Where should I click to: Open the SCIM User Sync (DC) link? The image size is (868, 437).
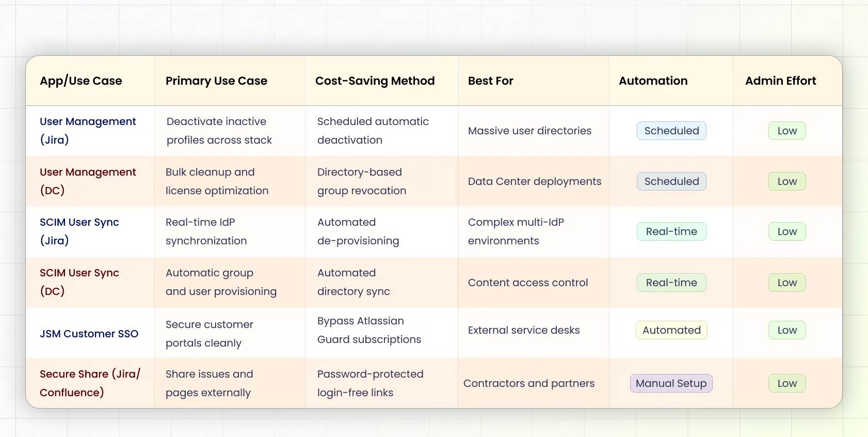point(79,282)
